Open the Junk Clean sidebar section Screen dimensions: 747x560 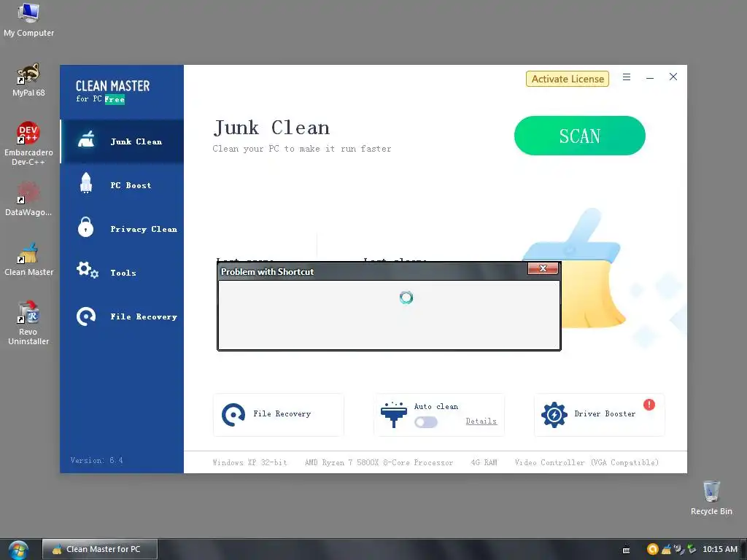(x=122, y=141)
